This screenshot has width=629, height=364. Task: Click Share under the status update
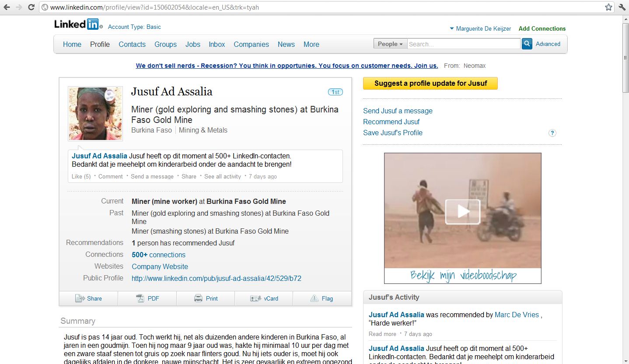pyautogui.click(x=189, y=176)
